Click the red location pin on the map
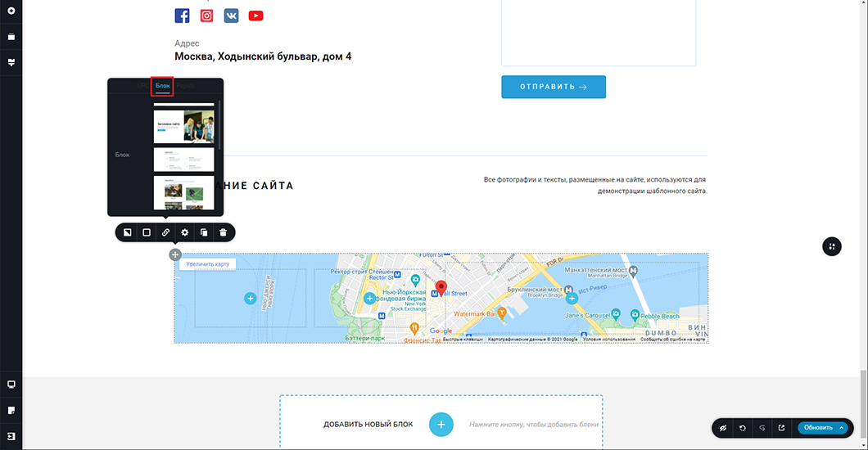Image resolution: width=868 pixels, height=450 pixels. 441,288
